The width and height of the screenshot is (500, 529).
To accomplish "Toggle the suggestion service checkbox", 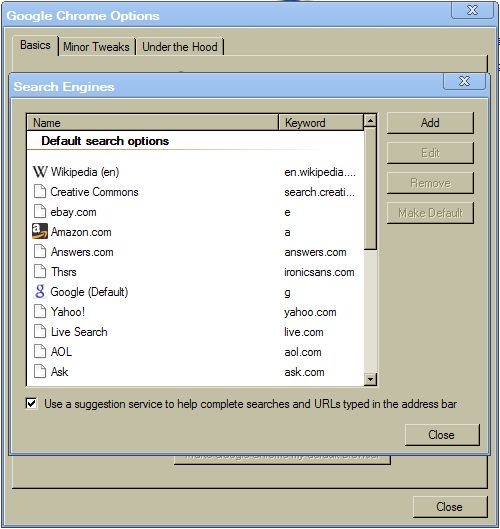I will point(31,403).
